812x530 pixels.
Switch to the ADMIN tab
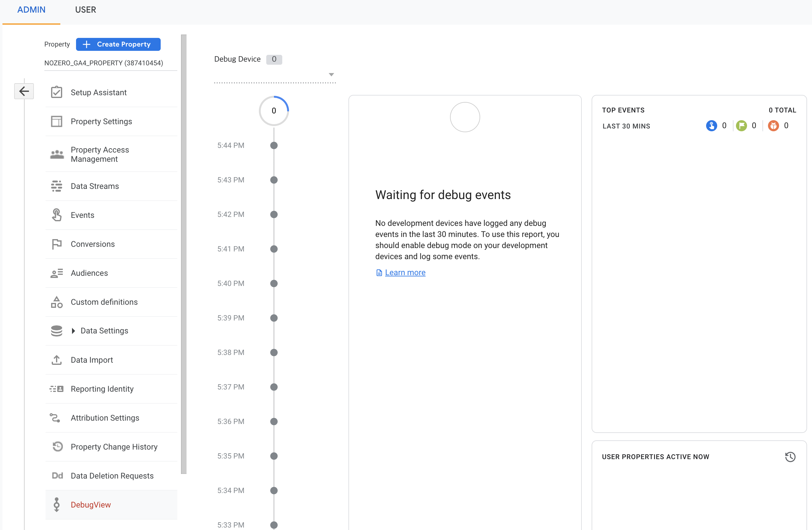point(31,10)
